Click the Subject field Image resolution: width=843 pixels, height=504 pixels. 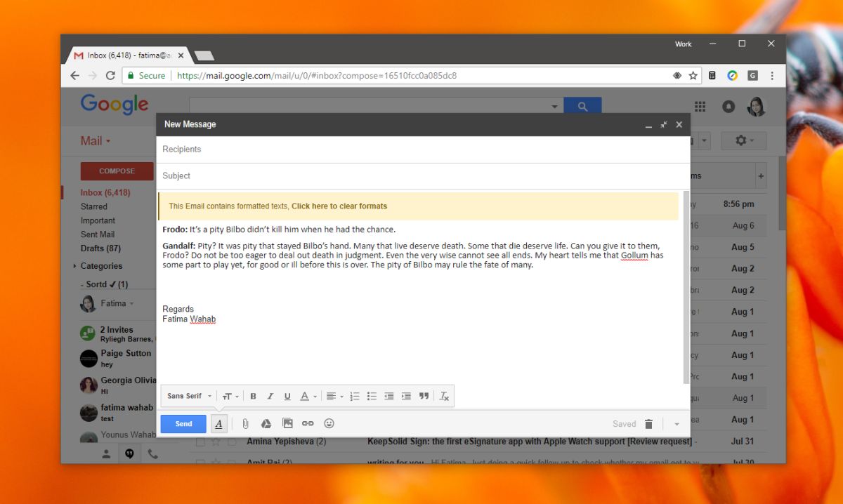click(423, 176)
